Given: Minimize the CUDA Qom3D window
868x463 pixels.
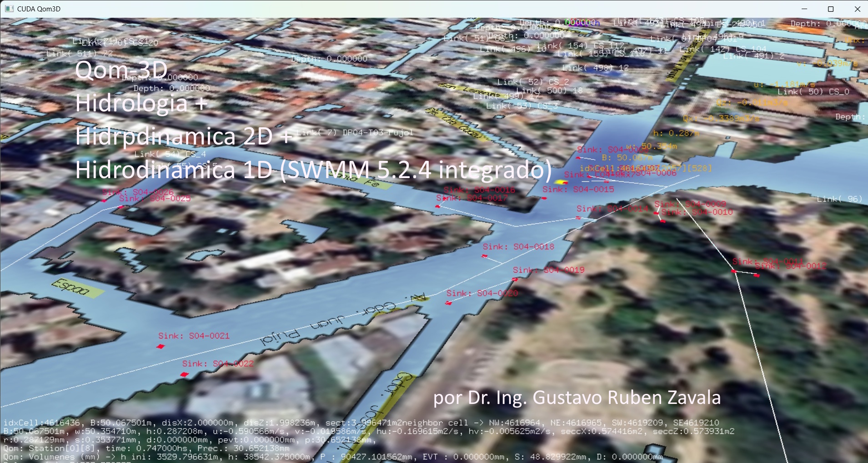Looking at the screenshot, I should tap(804, 9).
